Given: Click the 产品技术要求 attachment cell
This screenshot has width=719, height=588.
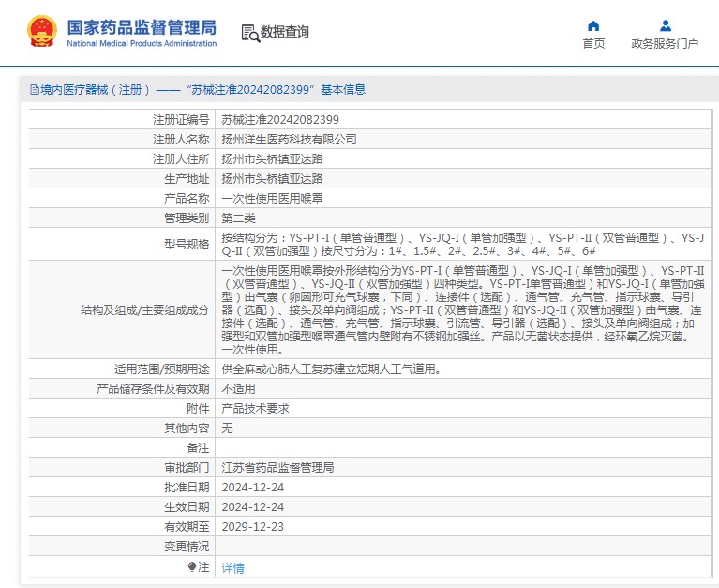Looking at the screenshot, I should pyautogui.click(x=255, y=408).
